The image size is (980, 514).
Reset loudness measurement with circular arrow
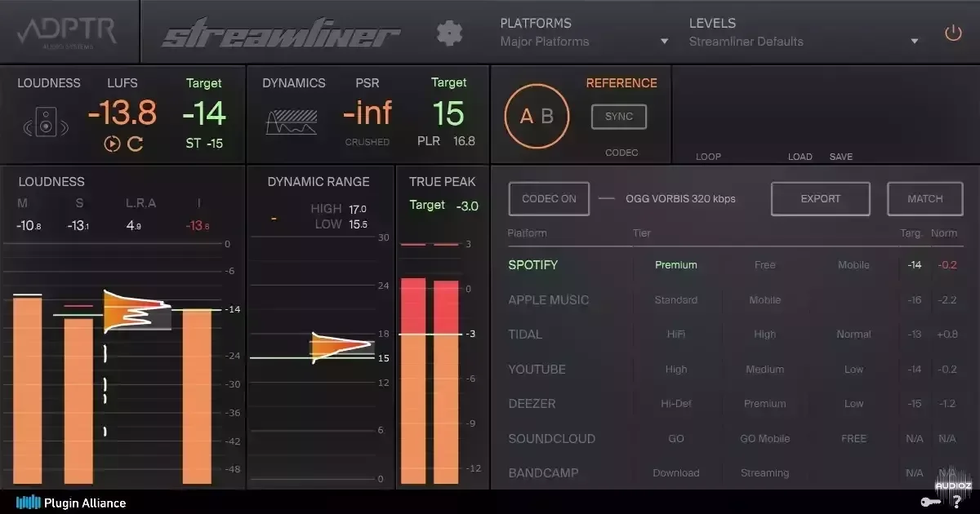(x=136, y=144)
